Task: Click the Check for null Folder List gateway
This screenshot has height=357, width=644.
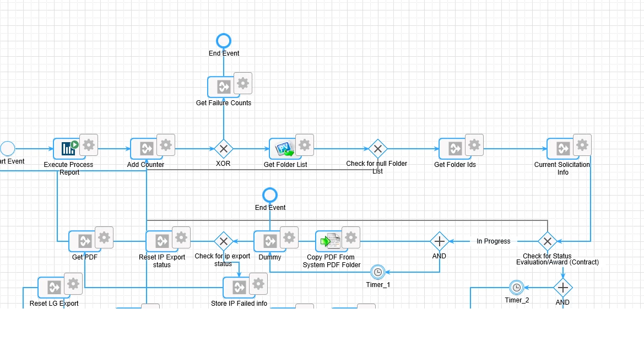Action: [x=378, y=149]
